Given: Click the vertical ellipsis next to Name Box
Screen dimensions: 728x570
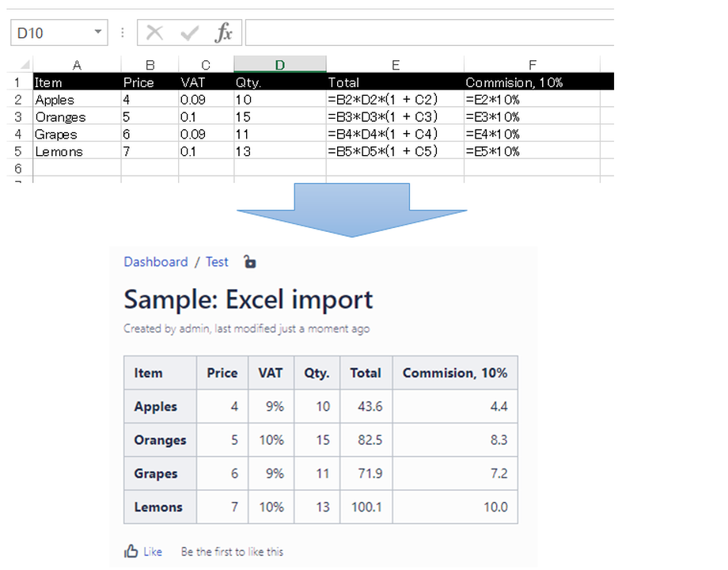Looking at the screenshot, I should click(x=123, y=32).
